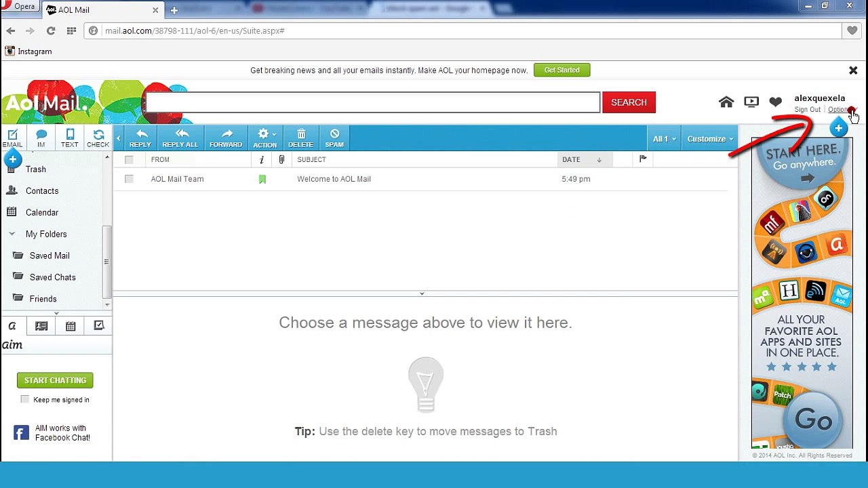868x488 pixels.
Task: Click the flag column header icon
Action: point(643,159)
